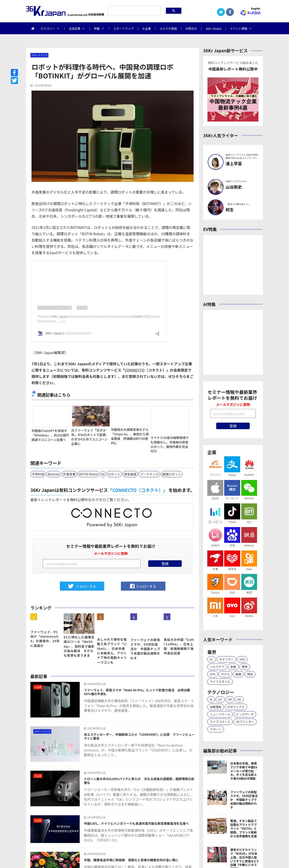The width and height of the screenshot is (289, 868).
Task: Open the スタートアップ nav item
Action: (124, 29)
